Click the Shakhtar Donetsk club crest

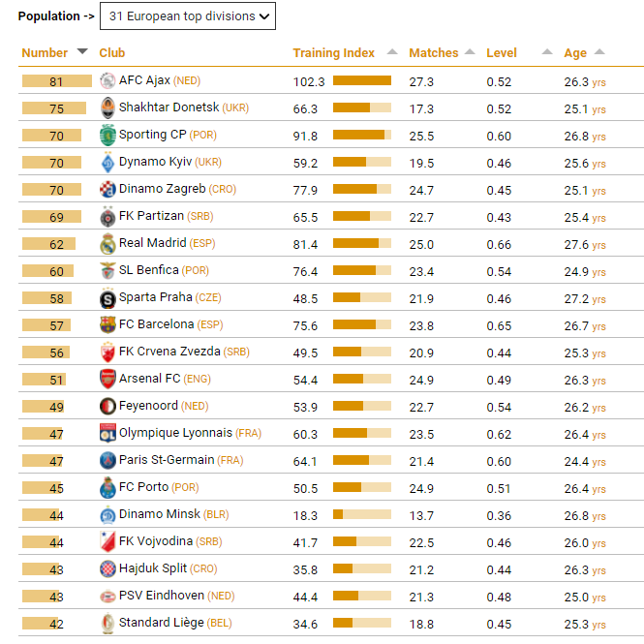[107, 108]
